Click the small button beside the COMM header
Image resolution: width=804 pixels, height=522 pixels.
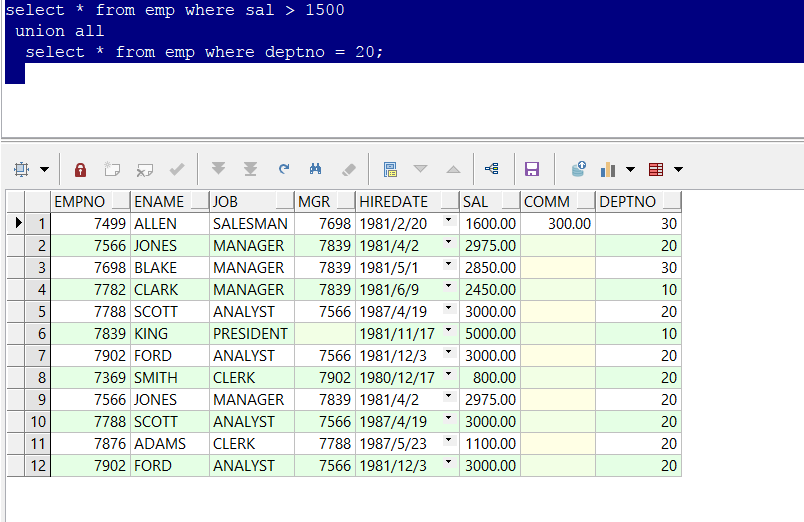(x=585, y=200)
